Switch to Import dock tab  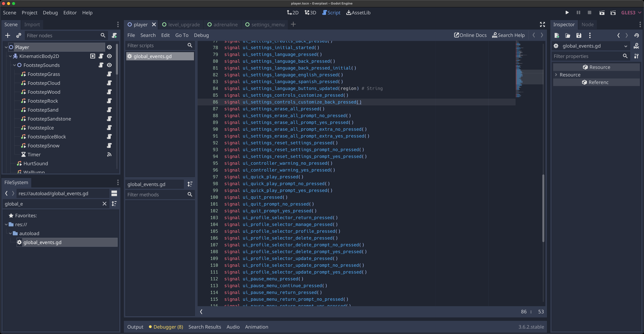click(x=32, y=24)
